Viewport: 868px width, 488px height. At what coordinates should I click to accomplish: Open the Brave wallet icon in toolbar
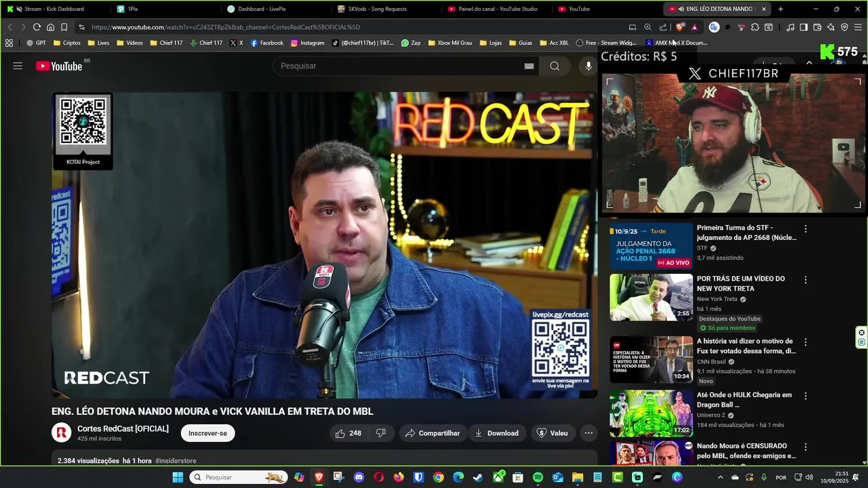pyautogui.click(x=817, y=27)
